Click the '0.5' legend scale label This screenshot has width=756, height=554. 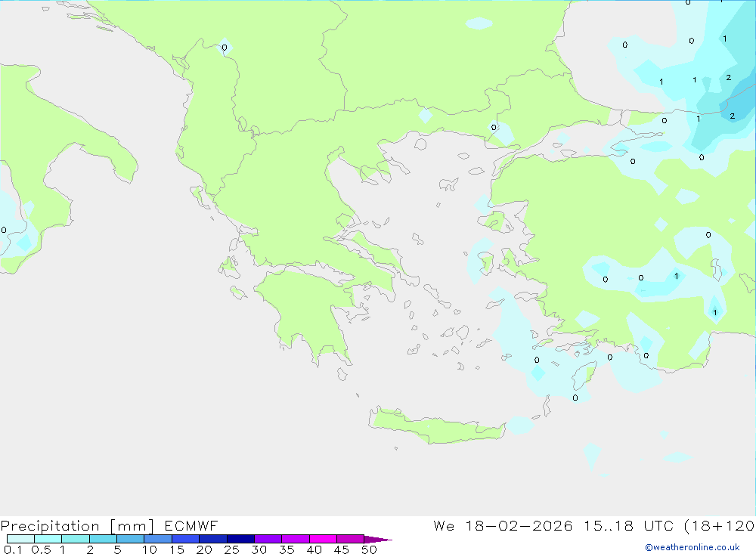click(41, 549)
